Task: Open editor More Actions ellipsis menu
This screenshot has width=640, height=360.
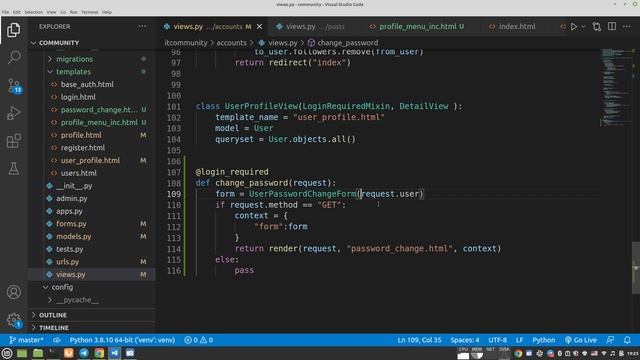Action: [x=627, y=27]
